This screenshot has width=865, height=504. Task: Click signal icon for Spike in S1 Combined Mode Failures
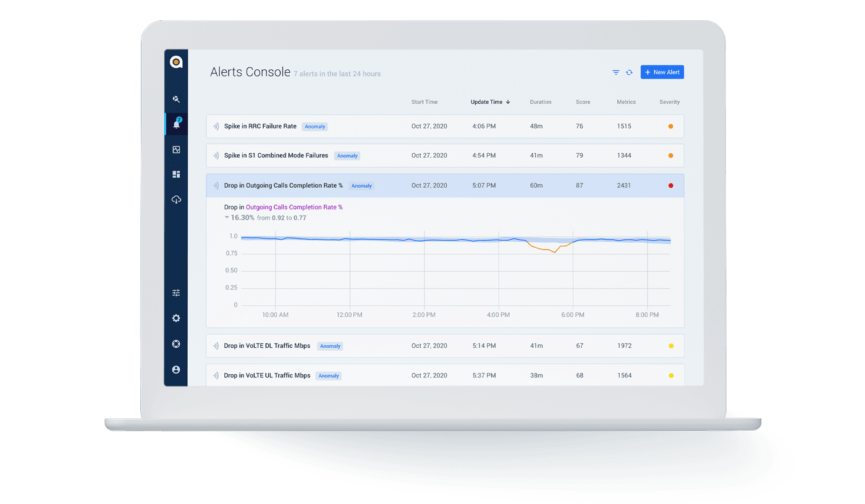pyautogui.click(x=216, y=156)
